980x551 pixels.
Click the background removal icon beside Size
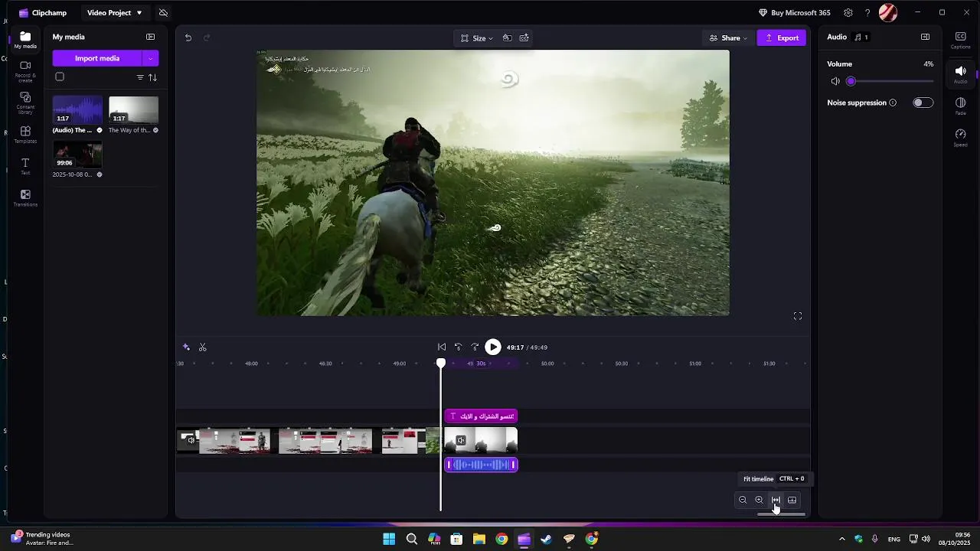[507, 37]
